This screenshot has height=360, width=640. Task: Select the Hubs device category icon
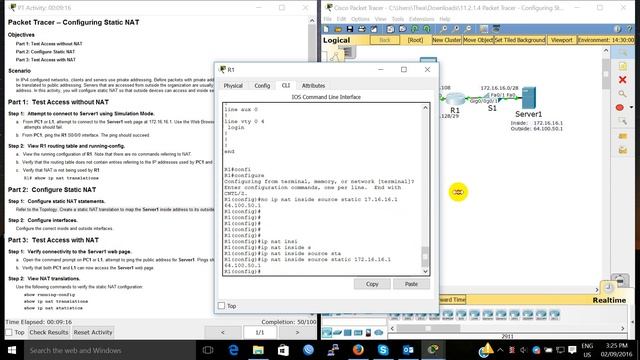(348, 333)
